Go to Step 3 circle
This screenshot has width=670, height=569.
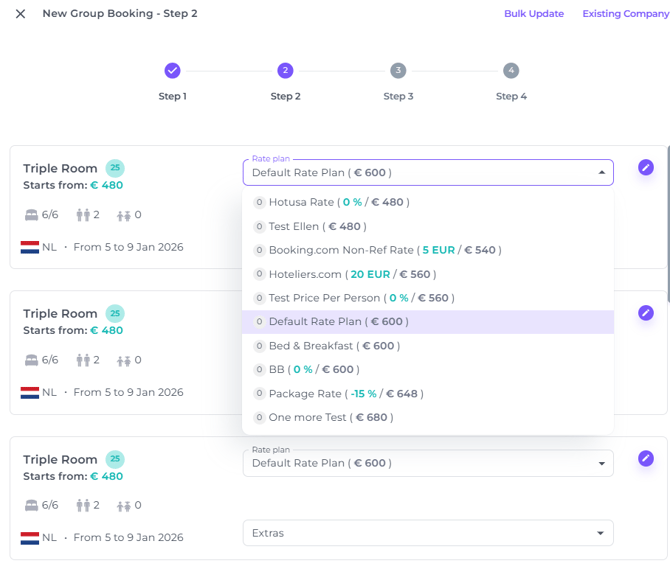click(398, 71)
